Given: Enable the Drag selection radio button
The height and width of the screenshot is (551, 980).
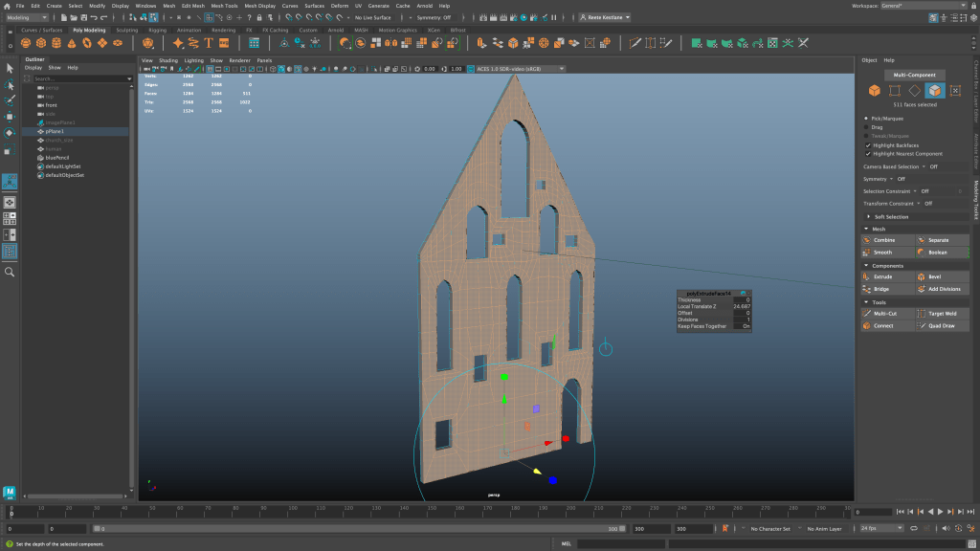Looking at the screenshot, I should (x=867, y=126).
